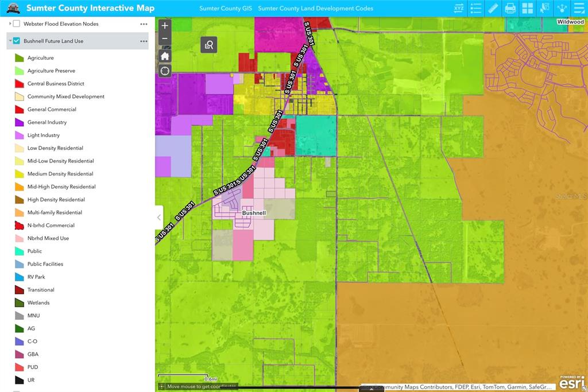
Task: Open the parcel search tool
Action: coord(209,45)
